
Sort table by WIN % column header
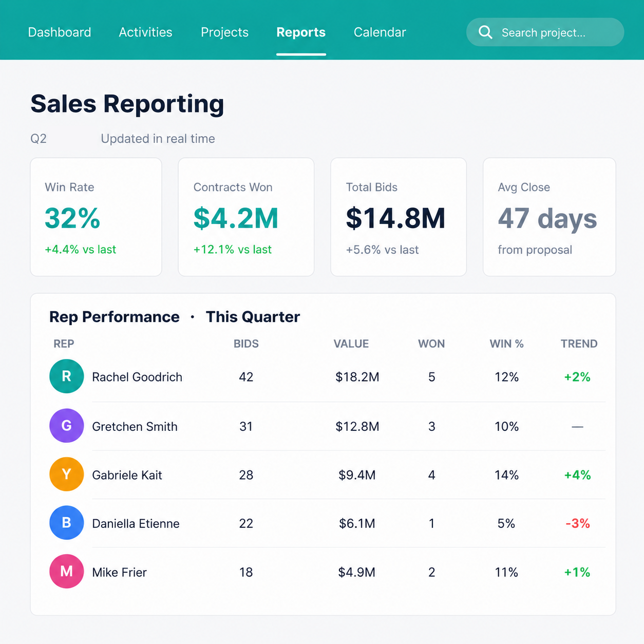tap(506, 344)
